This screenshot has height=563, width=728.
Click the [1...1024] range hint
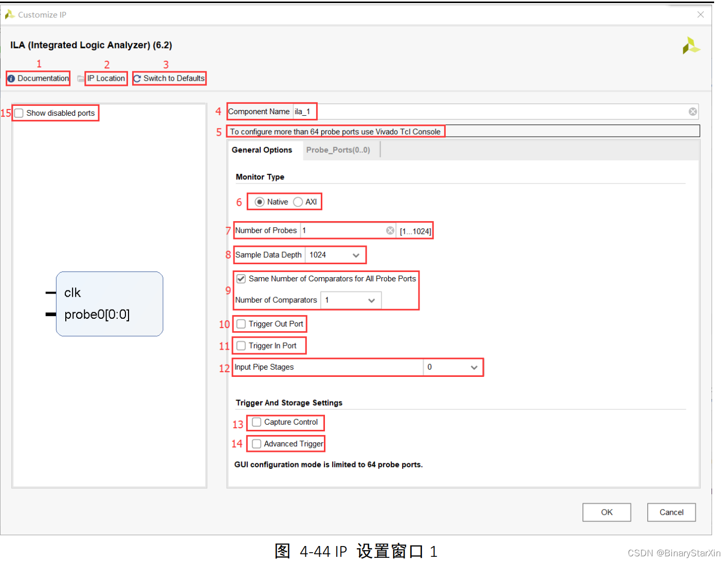(415, 231)
